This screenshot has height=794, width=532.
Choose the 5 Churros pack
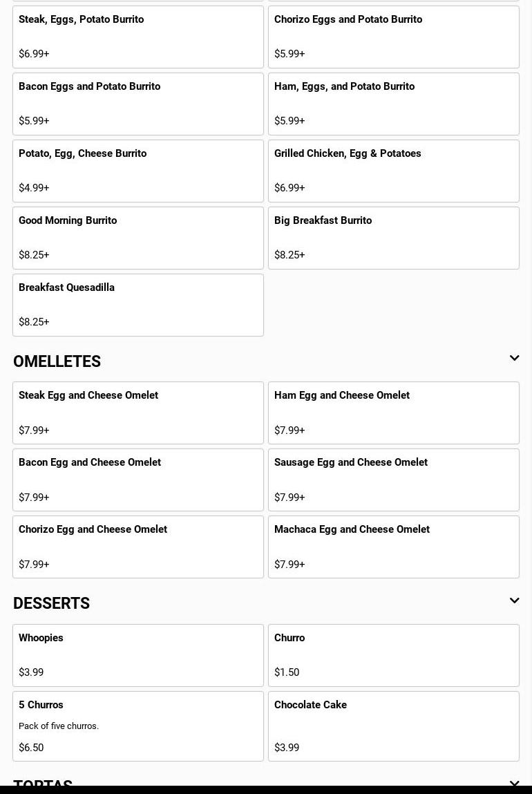click(x=138, y=726)
